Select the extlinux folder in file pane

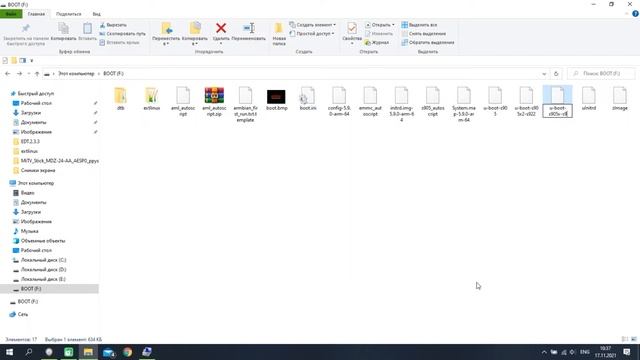(151, 99)
